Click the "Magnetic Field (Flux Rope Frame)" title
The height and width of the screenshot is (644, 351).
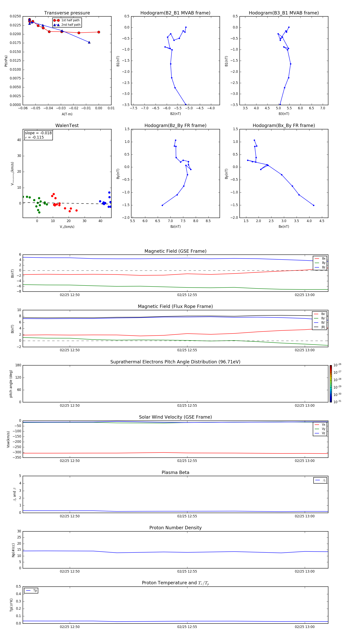coord(175,307)
